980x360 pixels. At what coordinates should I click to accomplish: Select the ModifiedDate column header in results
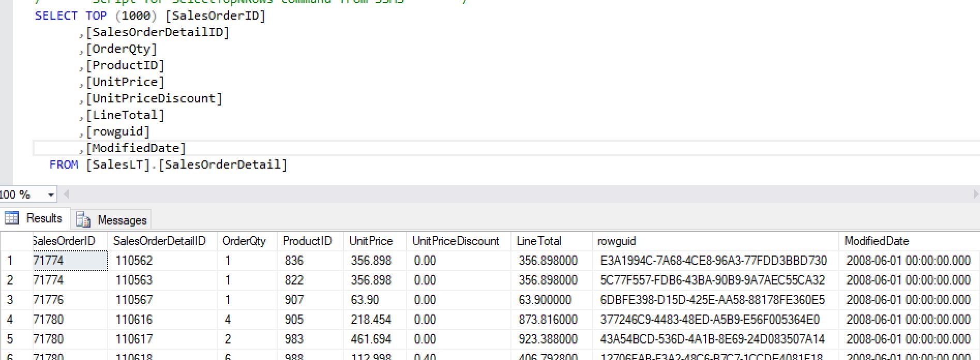tap(909, 241)
